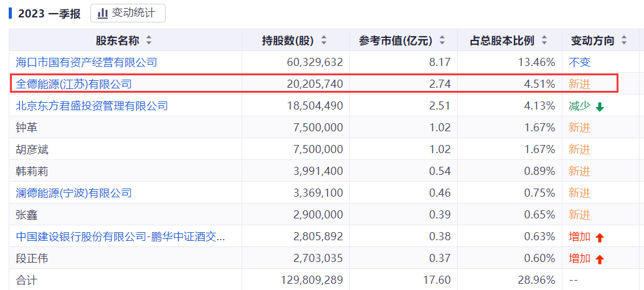Screen dimensions: 644x290
Task: Open the 变动统计 statistics button
Action: click(128, 13)
